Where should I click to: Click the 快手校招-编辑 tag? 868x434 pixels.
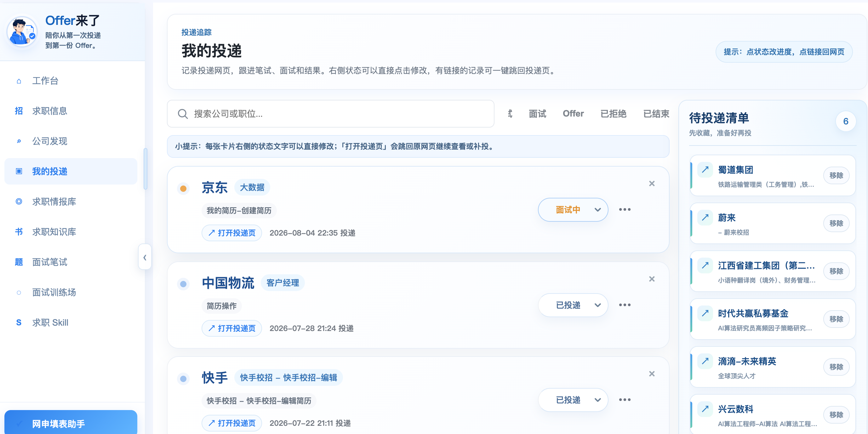point(288,377)
